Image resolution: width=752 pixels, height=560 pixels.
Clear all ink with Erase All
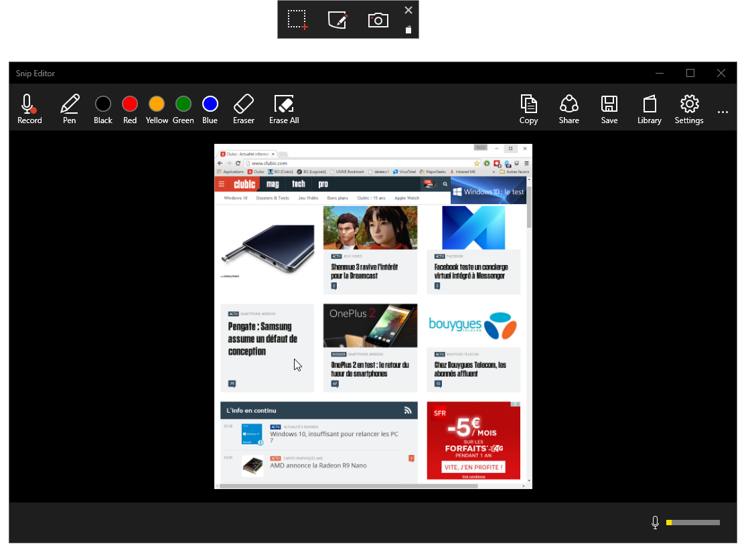pos(284,109)
